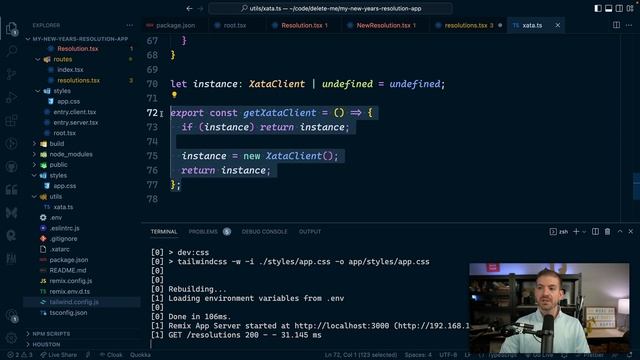This screenshot has width=640, height=360.
Task: Open the .xatarc file
Action: tap(60, 249)
